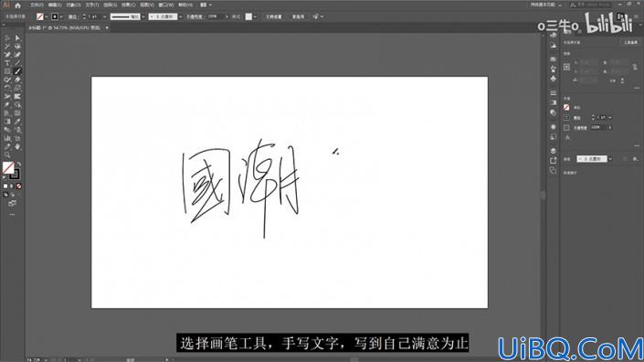The height and width of the screenshot is (362, 644).
Task: Open the 文件(F) menu
Action: click(37, 5)
